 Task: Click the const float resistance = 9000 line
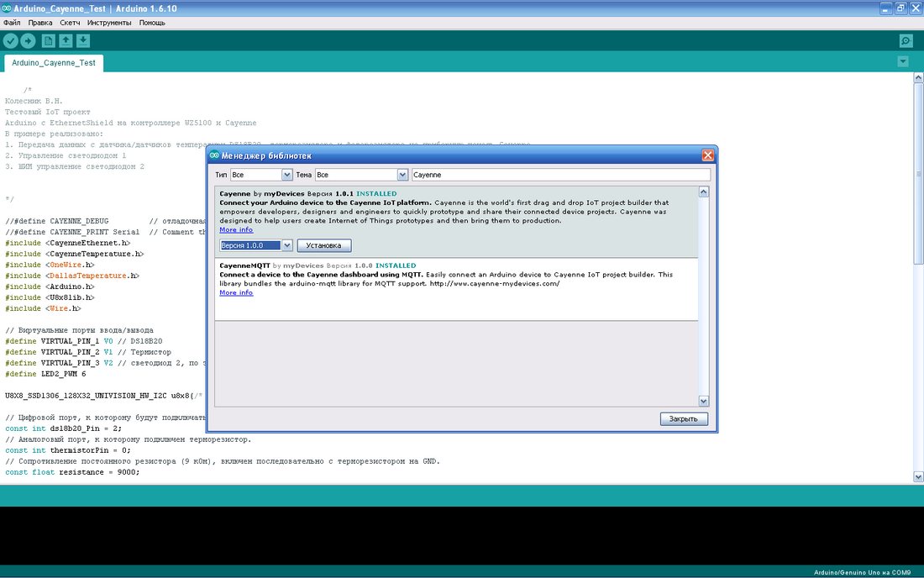[x=72, y=472]
